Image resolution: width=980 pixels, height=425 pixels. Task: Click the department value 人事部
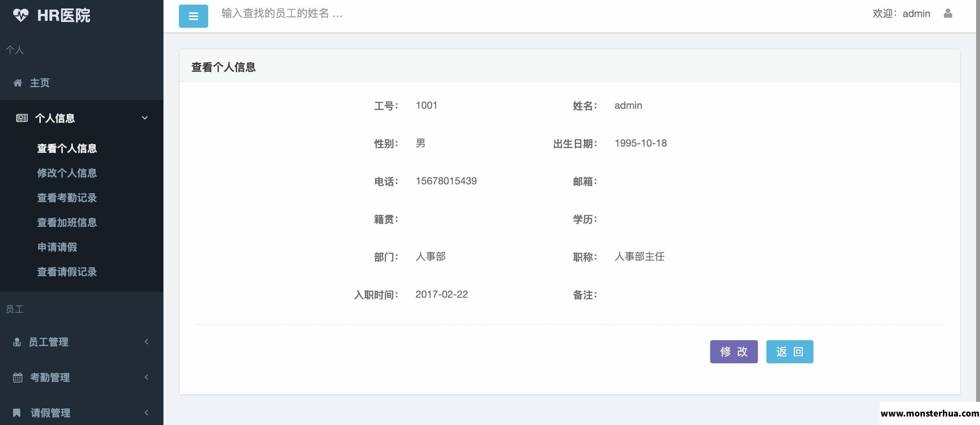[431, 257]
